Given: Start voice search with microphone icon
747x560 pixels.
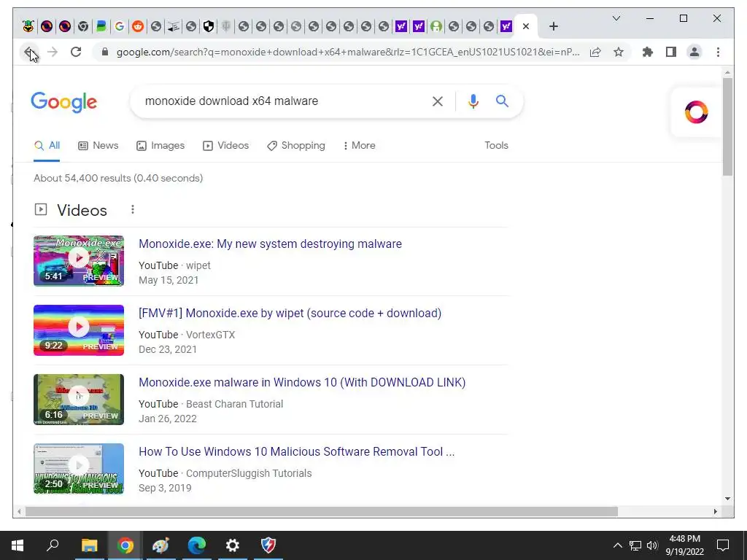Looking at the screenshot, I should coord(473,101).
